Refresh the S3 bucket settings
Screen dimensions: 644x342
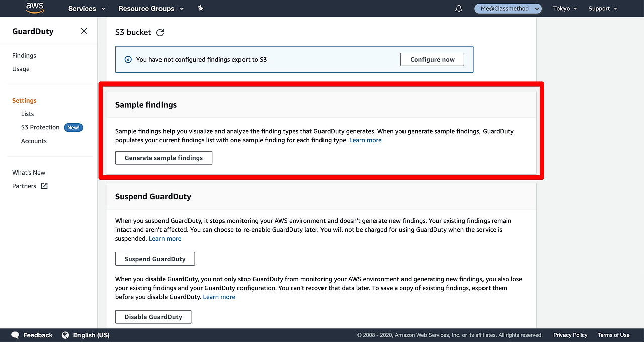(x=160, y=33)
